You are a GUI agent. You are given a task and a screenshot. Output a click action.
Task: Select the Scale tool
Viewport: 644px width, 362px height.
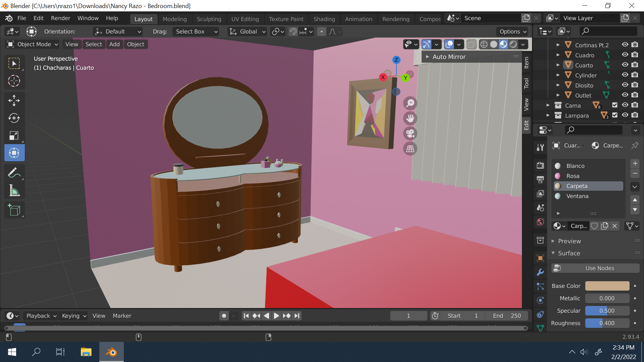pyautogui.click(x=14, y=135)
